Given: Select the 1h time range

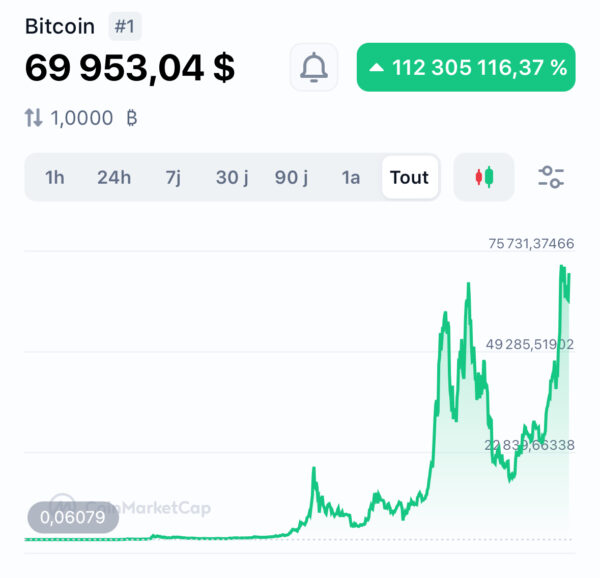Looking at the screenshot, I should pos(54,177).
